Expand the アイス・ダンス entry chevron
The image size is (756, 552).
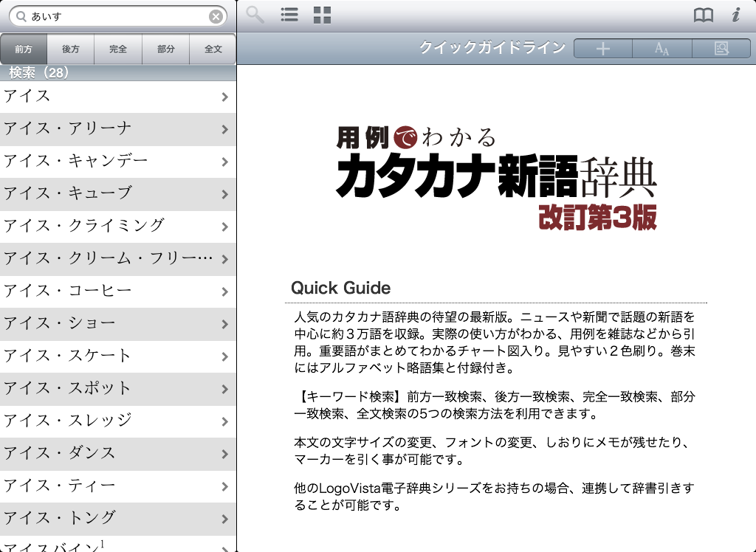tap(224, 454)
